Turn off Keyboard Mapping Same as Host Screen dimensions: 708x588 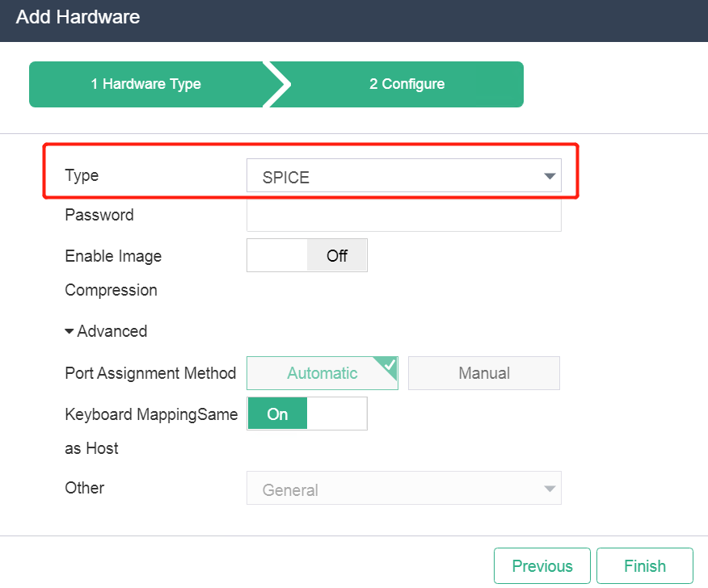(307, 414)
